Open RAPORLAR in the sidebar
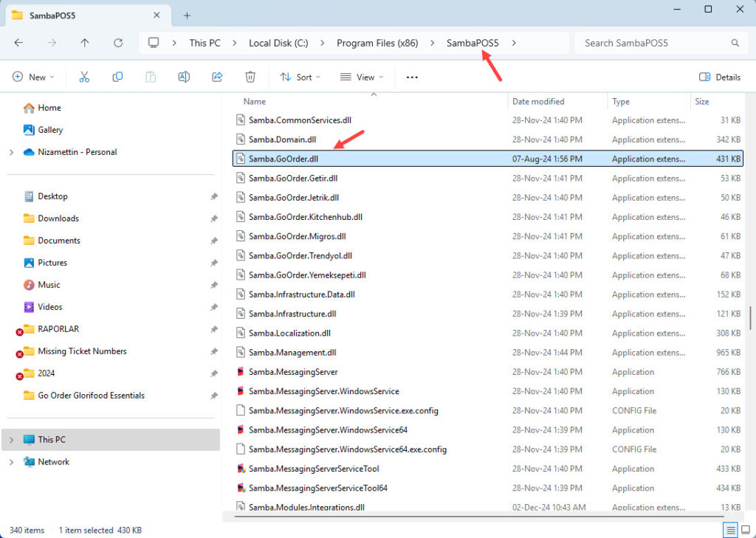Screen dimensions: 756x538 coord(58,329)
